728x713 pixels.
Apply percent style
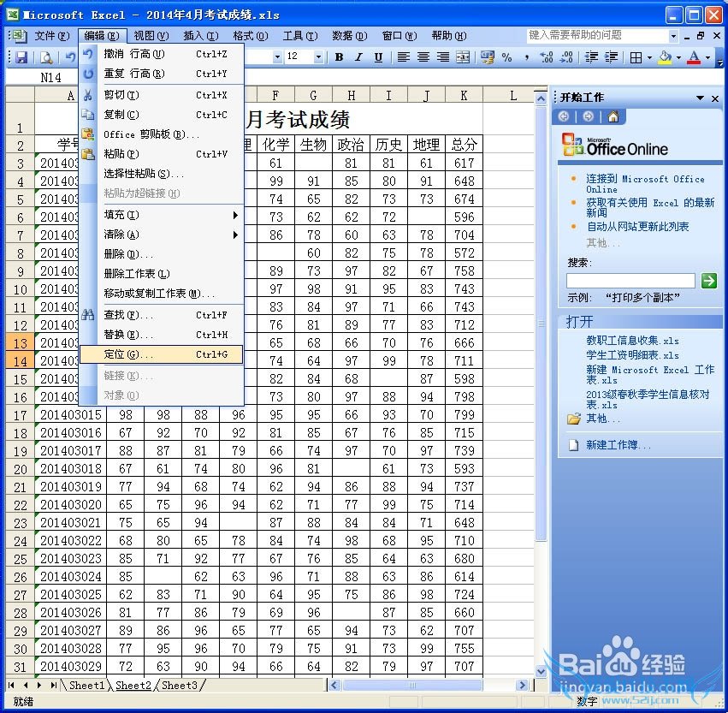click(x=507, y=57)
